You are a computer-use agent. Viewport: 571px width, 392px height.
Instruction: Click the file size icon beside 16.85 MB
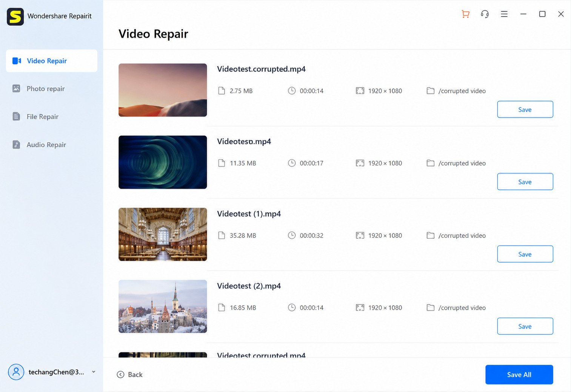tap(222, 307)
